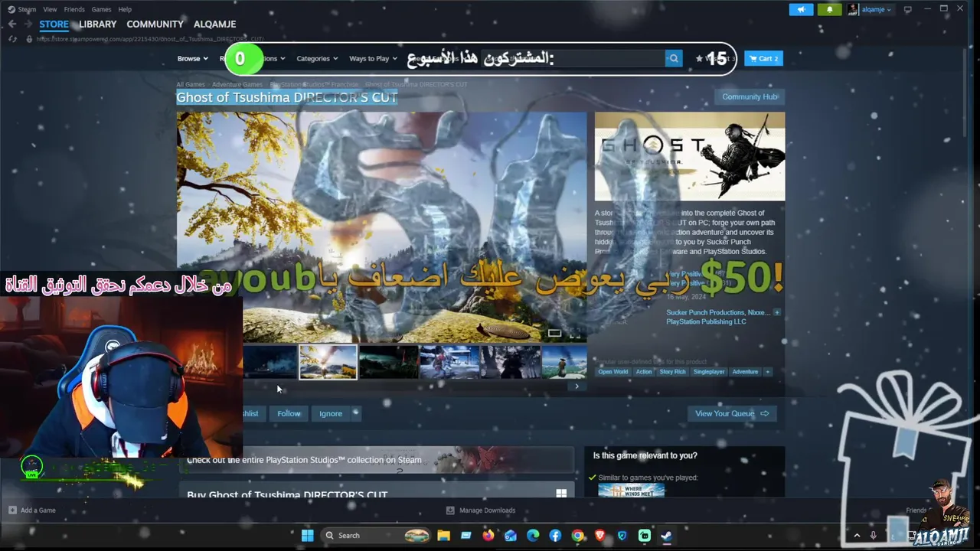Click the Singleplayer tag

point(709,372)
